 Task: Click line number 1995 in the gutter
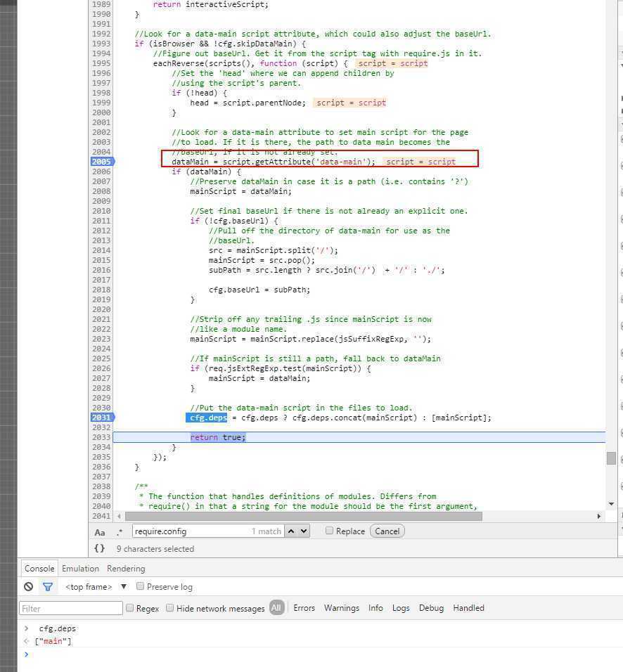tap(101, 63)
